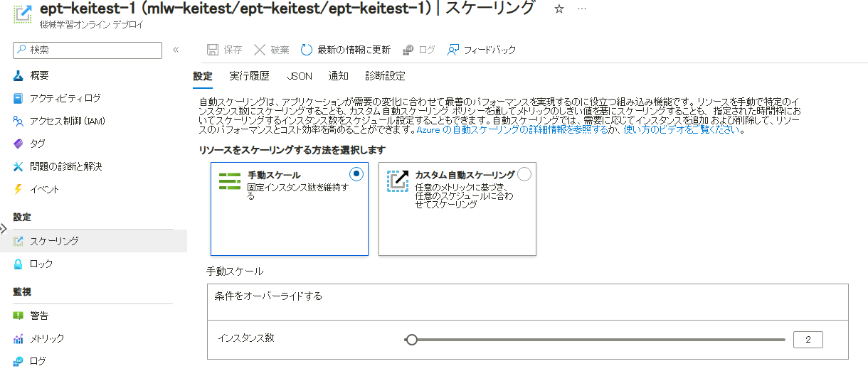
Task: Click the 警告 alert icon
Action: 19,316
